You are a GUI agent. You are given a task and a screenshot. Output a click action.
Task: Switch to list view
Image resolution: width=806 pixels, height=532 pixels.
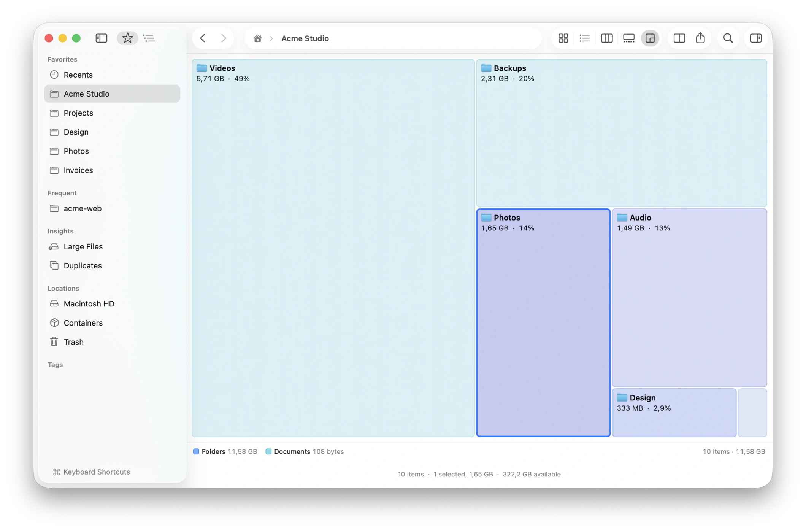(585, 38)
